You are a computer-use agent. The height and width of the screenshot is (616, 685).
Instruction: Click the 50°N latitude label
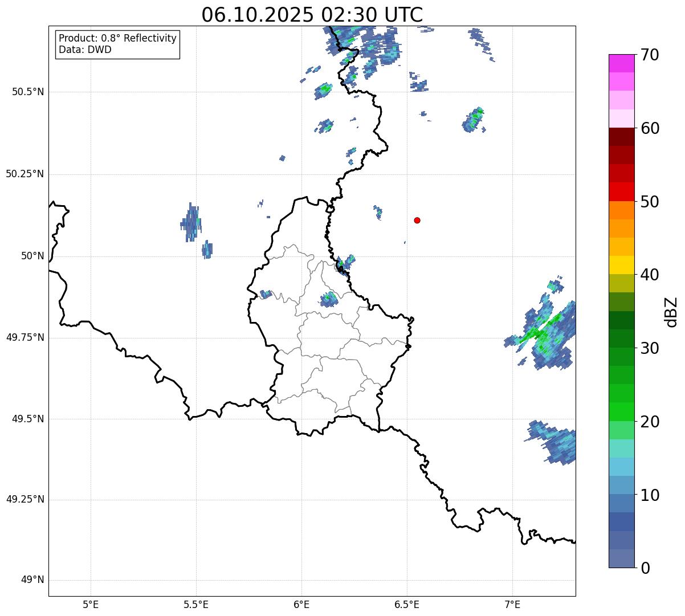32,256
